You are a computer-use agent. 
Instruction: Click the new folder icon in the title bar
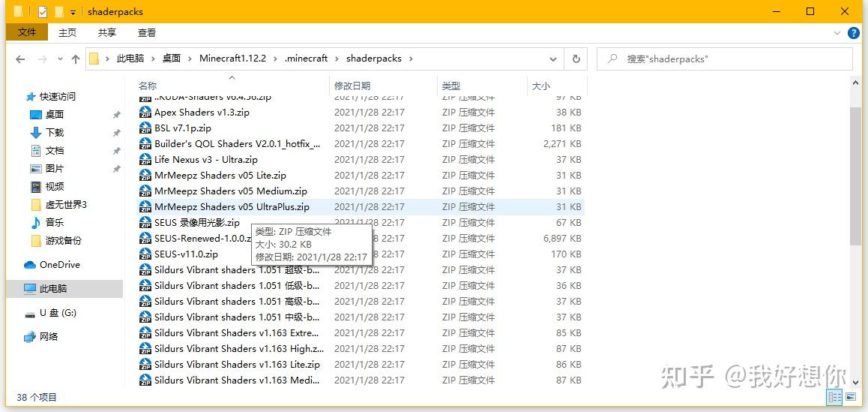point(58,12)
